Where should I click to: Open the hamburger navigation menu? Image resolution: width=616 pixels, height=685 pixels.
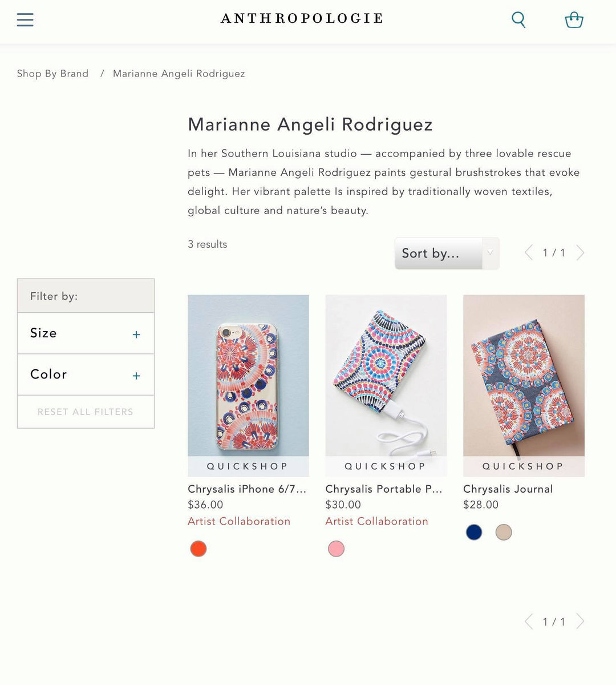point(25,20)
